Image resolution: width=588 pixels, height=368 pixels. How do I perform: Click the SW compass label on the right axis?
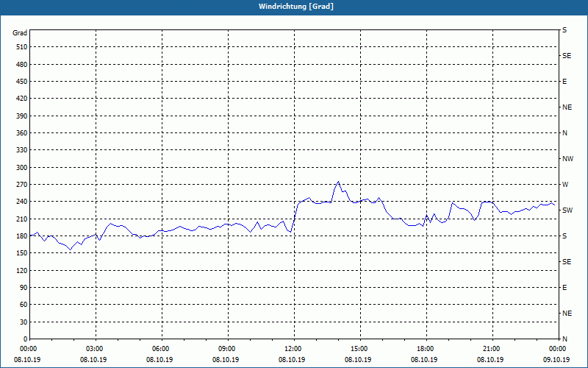point(567,210)
